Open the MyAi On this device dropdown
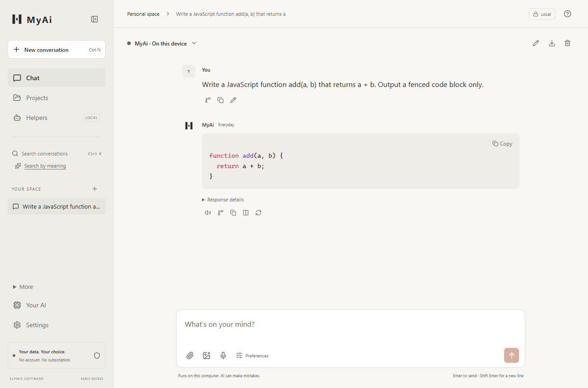The width and height of the screenshot is (588, 388). (x=162, y=43)
